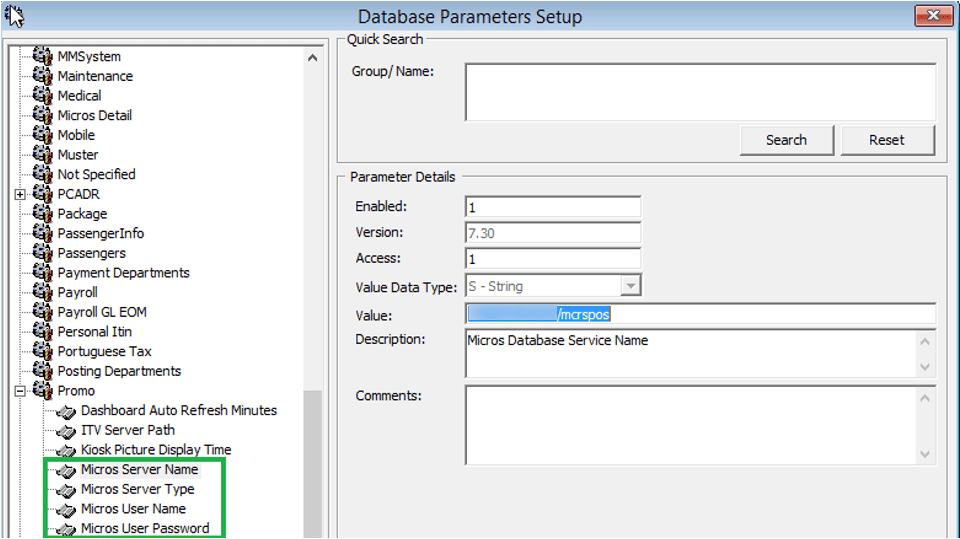Select the Micros Server Type label
Screen dimensions: 960x539
pyautogui.click(x=138, y=489)
